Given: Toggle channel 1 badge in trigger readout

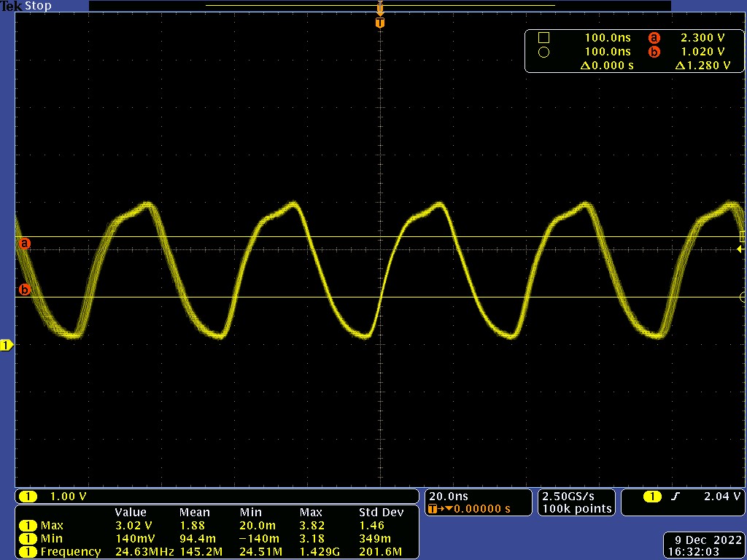Looking at the screenshot, I should tap(651, 497).
